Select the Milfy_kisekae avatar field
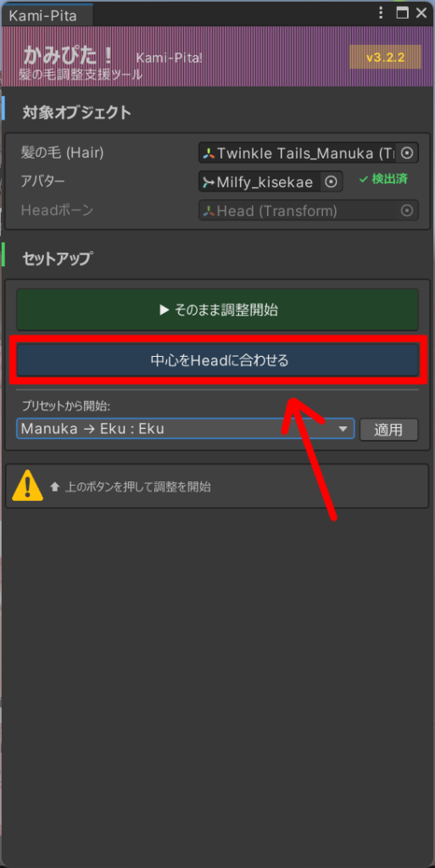This screenshot has width=435, height=868. 270,181
